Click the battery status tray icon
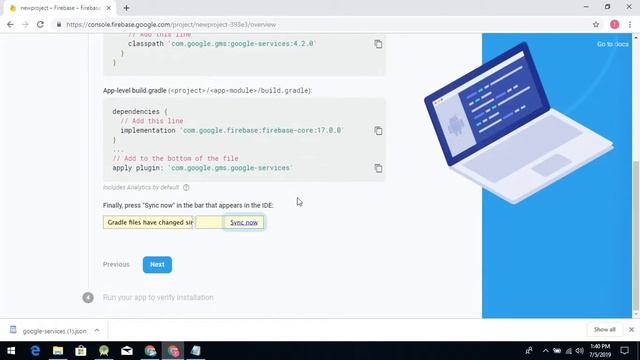Image resolution: width=640 pixels, height=360 pixels. pos(557,351)
